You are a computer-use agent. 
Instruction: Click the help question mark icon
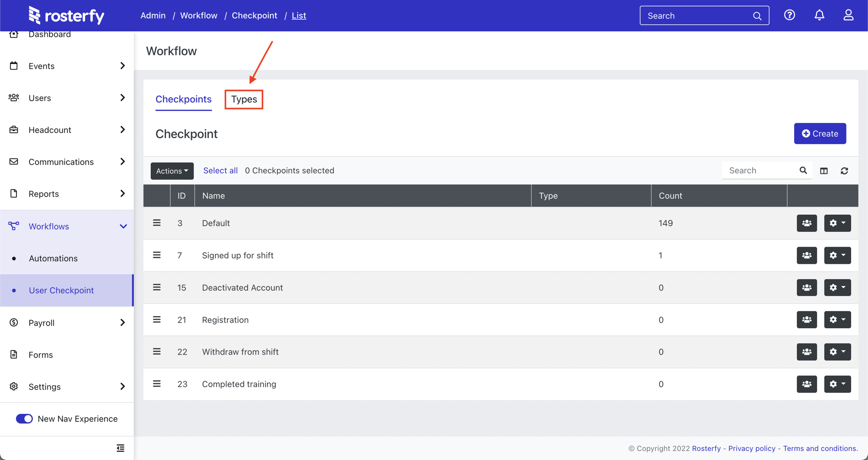pyautogui.click(x=789, y=15)
